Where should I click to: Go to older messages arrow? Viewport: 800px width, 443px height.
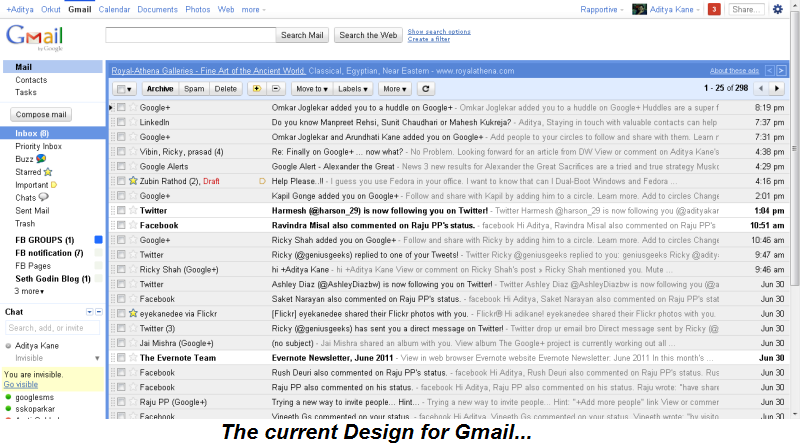tap(777, 88)
